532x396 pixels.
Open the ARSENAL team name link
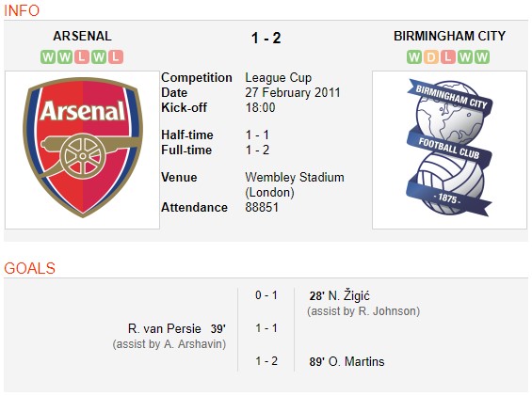[x=82, y=36]
